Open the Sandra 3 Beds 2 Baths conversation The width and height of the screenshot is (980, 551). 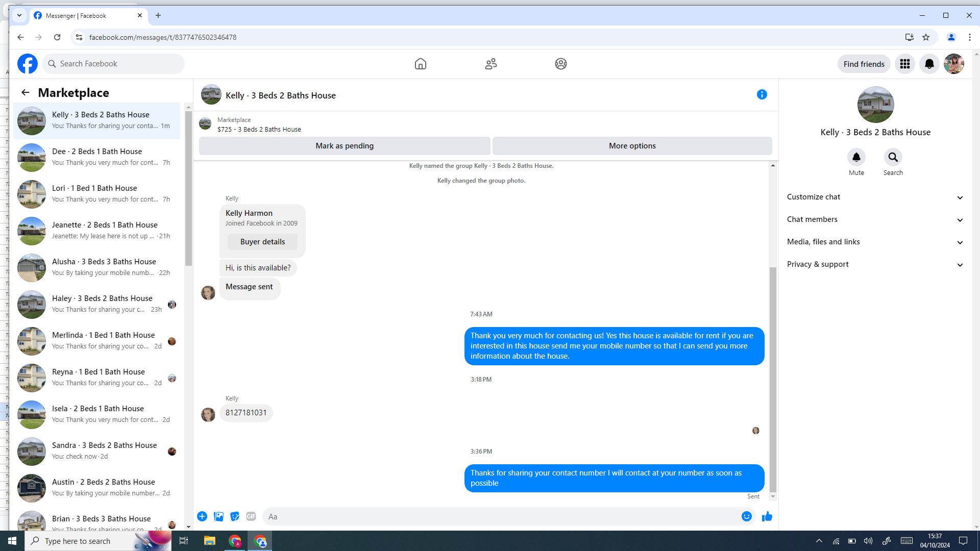point(97,451)
